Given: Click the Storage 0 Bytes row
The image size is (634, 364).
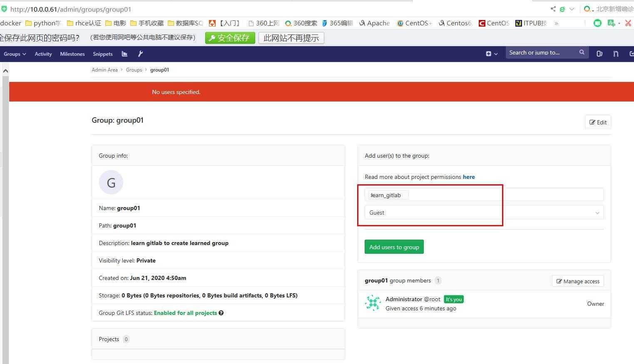Looking at the screenshot, I should tap(218, 295).
